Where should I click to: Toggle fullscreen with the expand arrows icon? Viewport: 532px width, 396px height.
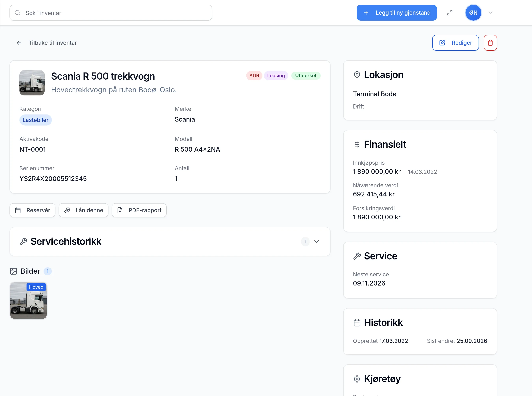pos(449,13)
